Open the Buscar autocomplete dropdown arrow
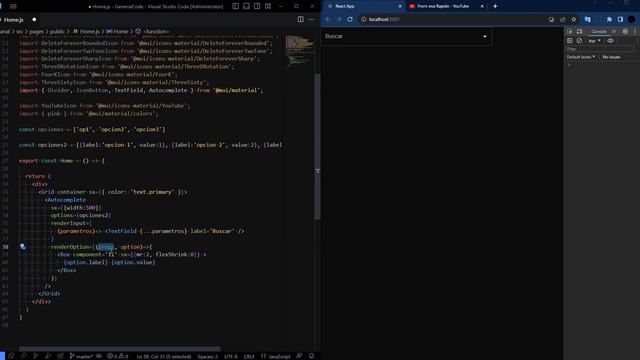This screenshot has width=640, height=360. pyautogui.click(x=484, y=36)
